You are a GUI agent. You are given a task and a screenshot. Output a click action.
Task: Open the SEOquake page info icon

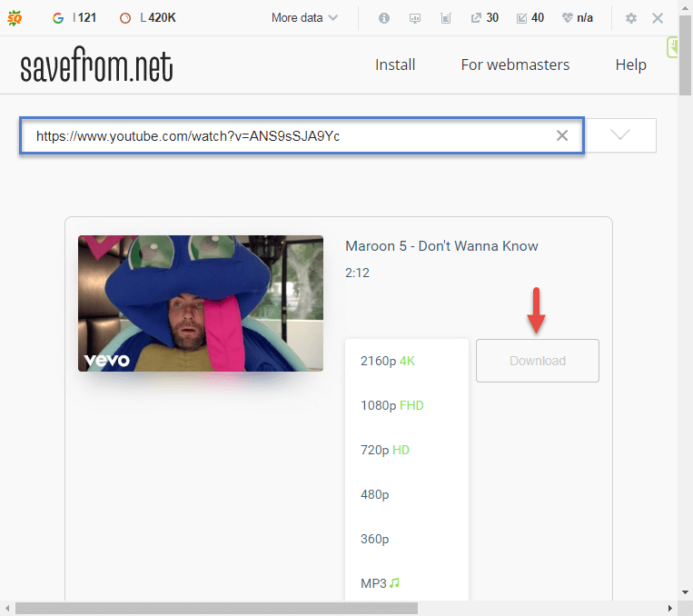click(x=384, y=18)
